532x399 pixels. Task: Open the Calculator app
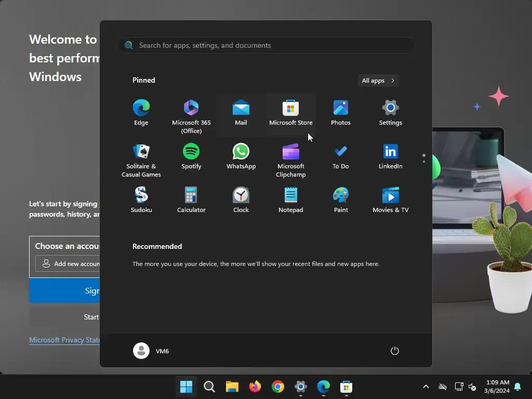click(191, 201)
